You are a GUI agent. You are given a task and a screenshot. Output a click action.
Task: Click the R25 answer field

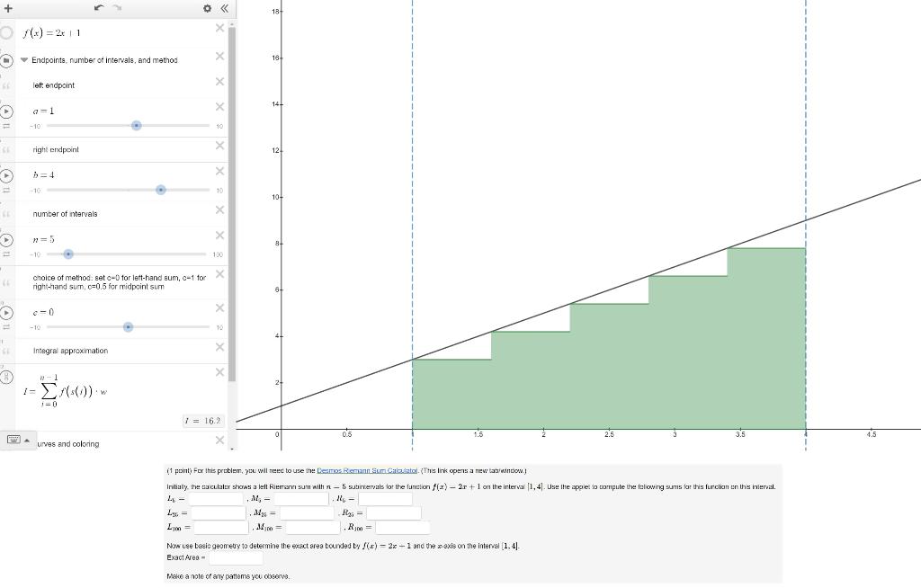point(394,513)
